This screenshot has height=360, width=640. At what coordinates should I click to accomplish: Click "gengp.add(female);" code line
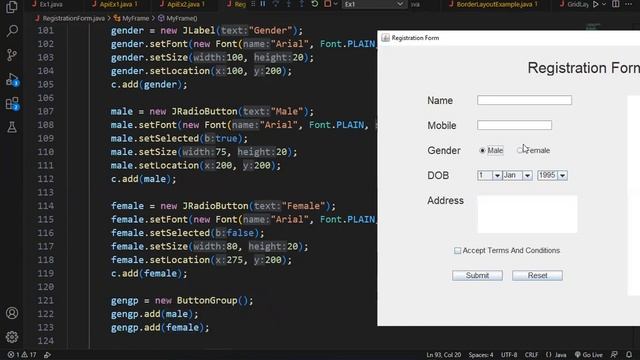click(160, 327)
